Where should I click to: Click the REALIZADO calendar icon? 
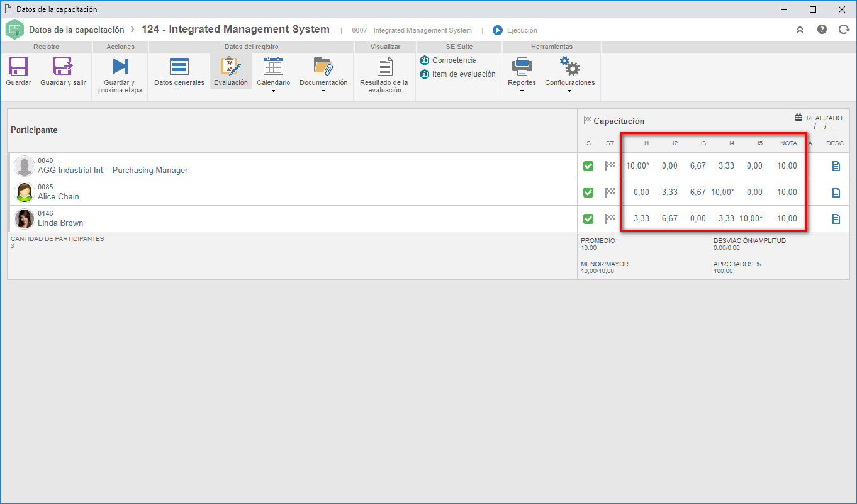click(x=798, y=118)
